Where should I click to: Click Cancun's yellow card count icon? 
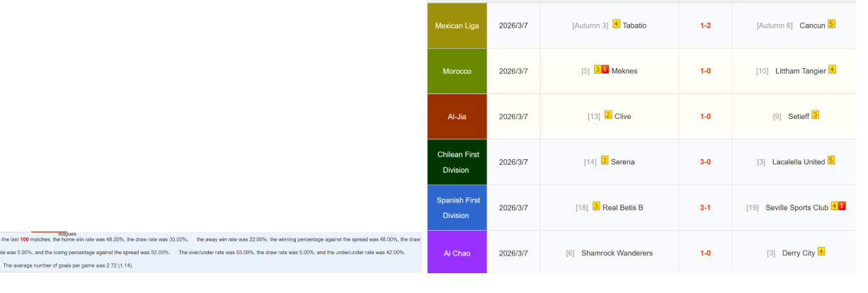point(831,24)
